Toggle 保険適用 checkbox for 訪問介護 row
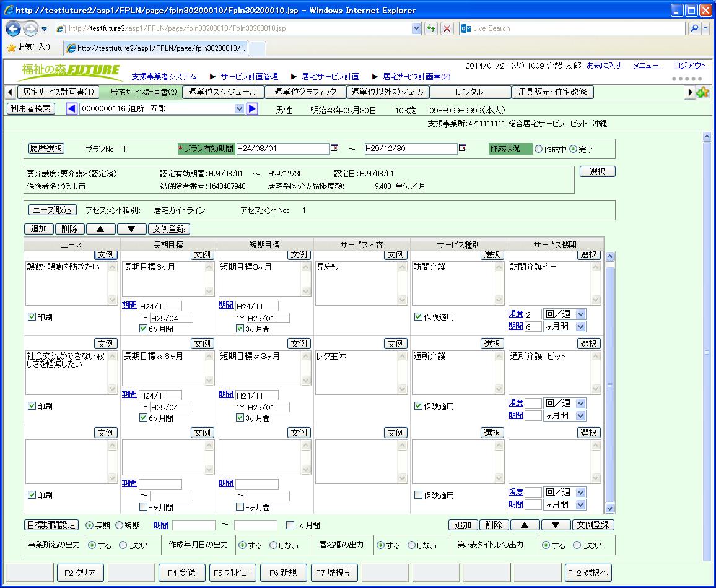 (418, 316)
